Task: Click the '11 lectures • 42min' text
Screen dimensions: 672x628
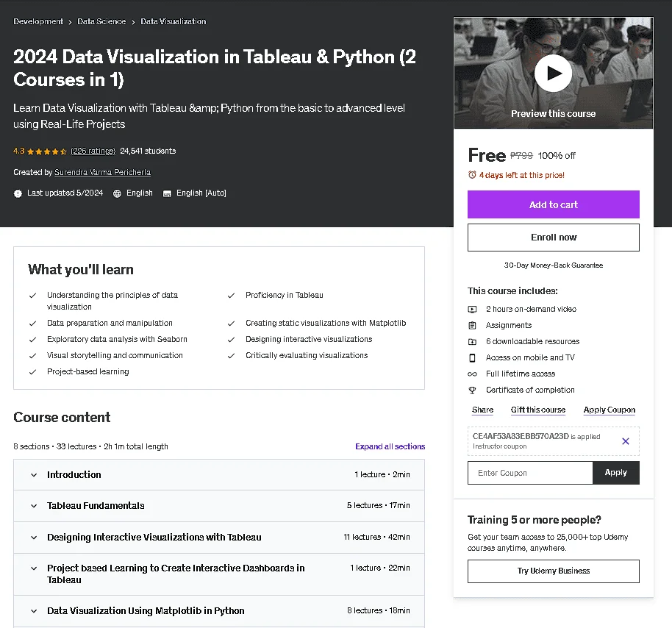Action: point(376,537)
